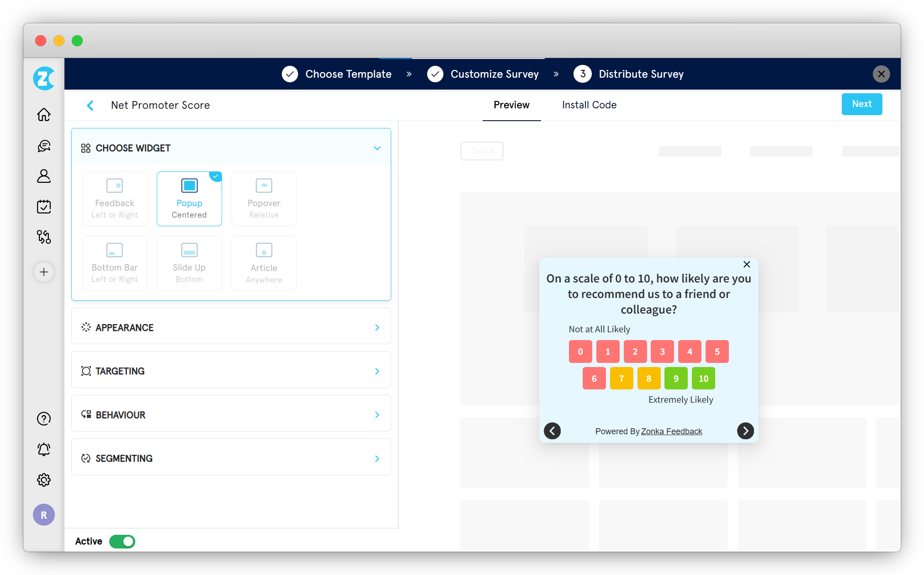Screen dimensions: 924x575
Task: Collapse the Choose Widget section
Action: [x=377, y=148]
